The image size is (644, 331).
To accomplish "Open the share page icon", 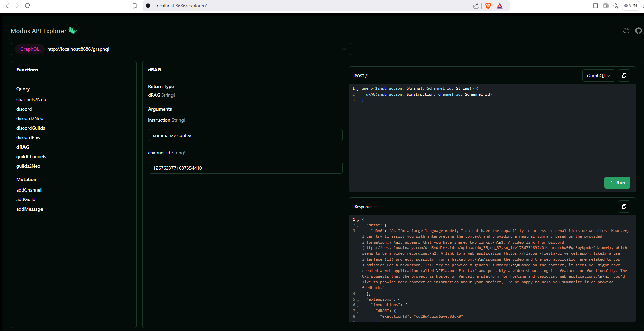I will pyautogui.click(x=476, y=6).
